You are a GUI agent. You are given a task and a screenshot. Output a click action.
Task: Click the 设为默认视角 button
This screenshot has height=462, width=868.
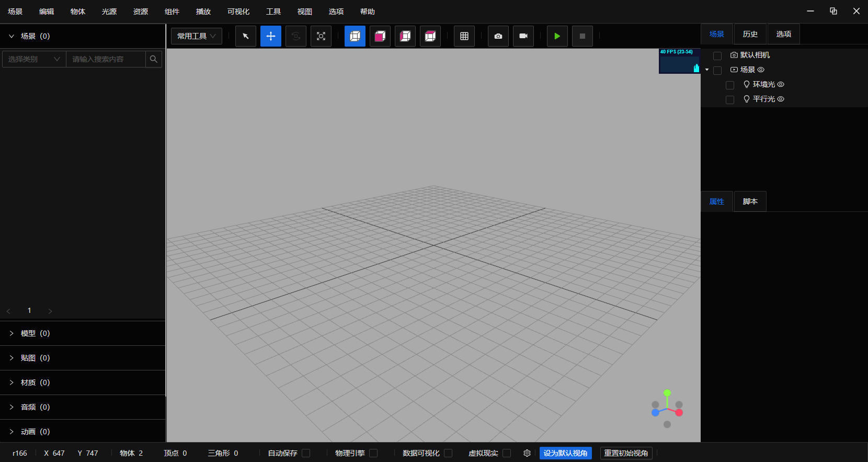566,453
